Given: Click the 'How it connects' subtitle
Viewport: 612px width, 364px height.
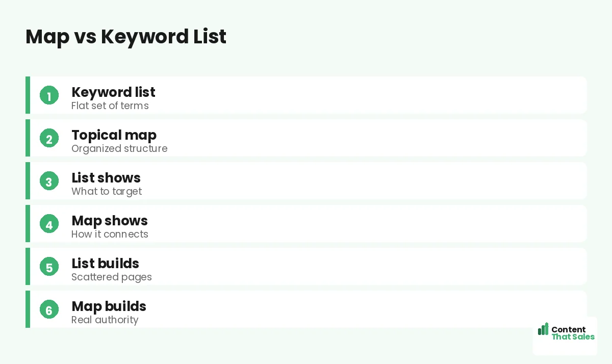Looking at the screenshot, I should 110,235.
